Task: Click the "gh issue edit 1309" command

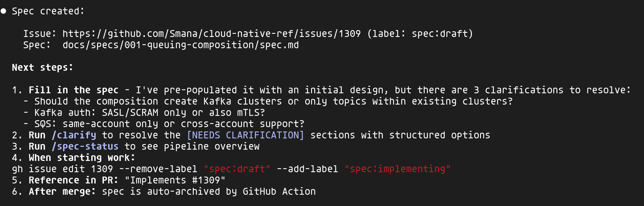Action: click(x=62, y=169)
